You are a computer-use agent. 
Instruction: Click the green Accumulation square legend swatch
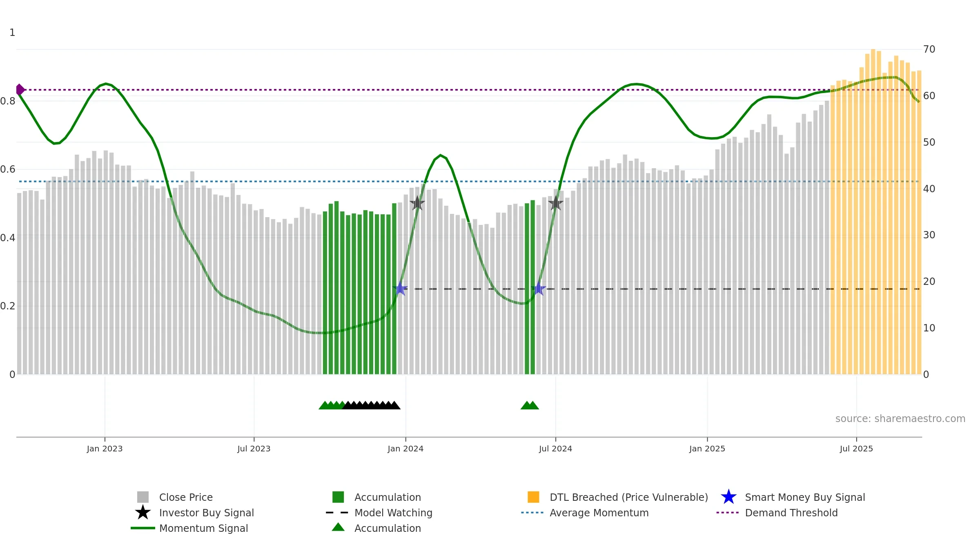point(338,497)
